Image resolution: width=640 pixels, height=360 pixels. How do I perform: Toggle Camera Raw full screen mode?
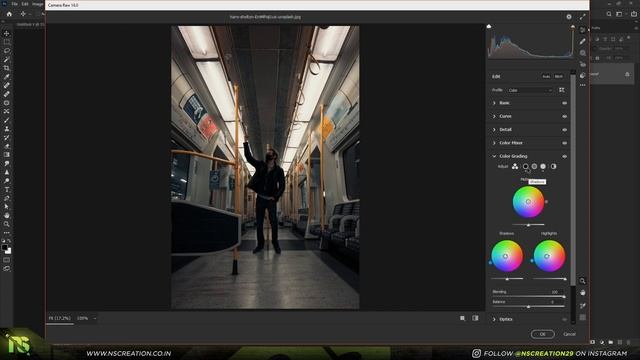click(x=582, y=17)
